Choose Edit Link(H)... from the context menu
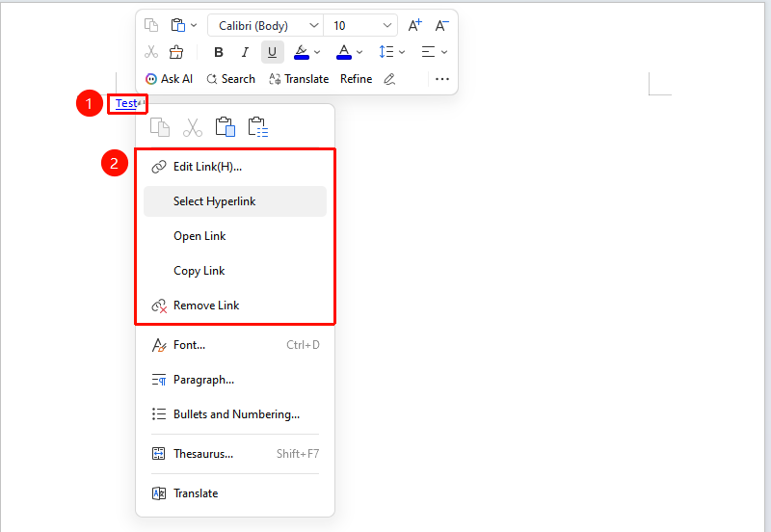The height and width of the screenshot is (532, 771). click(235, 167)
